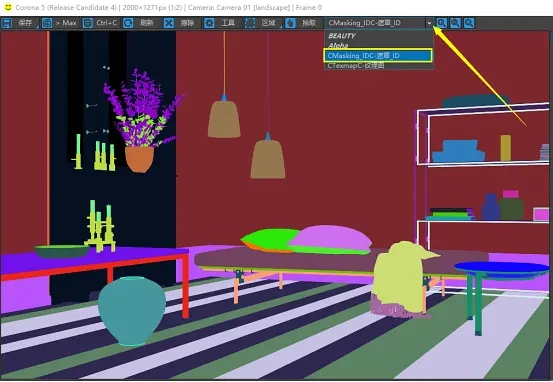Click the Ctrl+C copy icon
553x382 pixels.
point(87,23)
